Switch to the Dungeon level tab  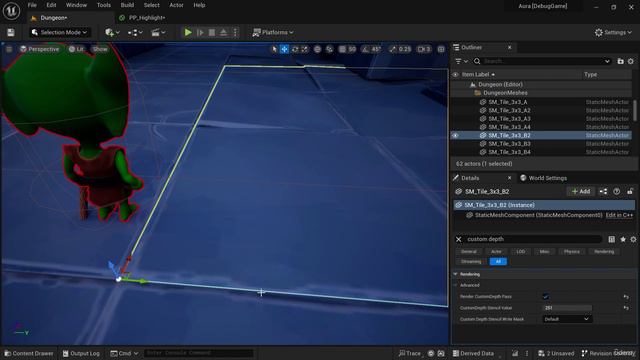pos(54,18)
